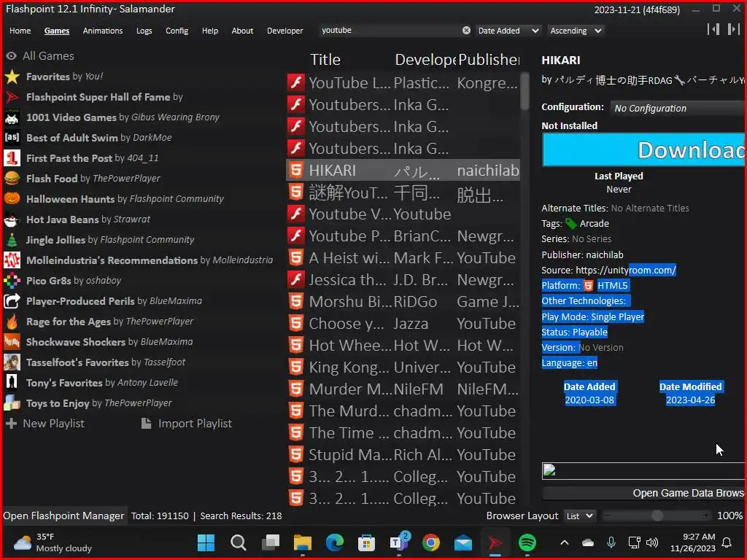The width and height of the screenshot is (747, 560).
Task: Toggle the All Games eye icon
Action: point(12,56)
